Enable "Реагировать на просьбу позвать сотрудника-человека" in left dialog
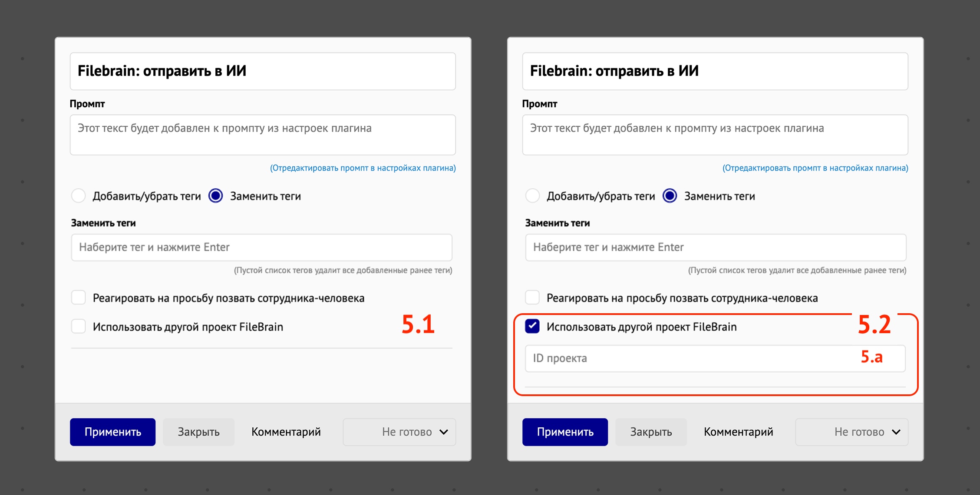The width and height of the screenshot is (980, 495). coord(79,298)
